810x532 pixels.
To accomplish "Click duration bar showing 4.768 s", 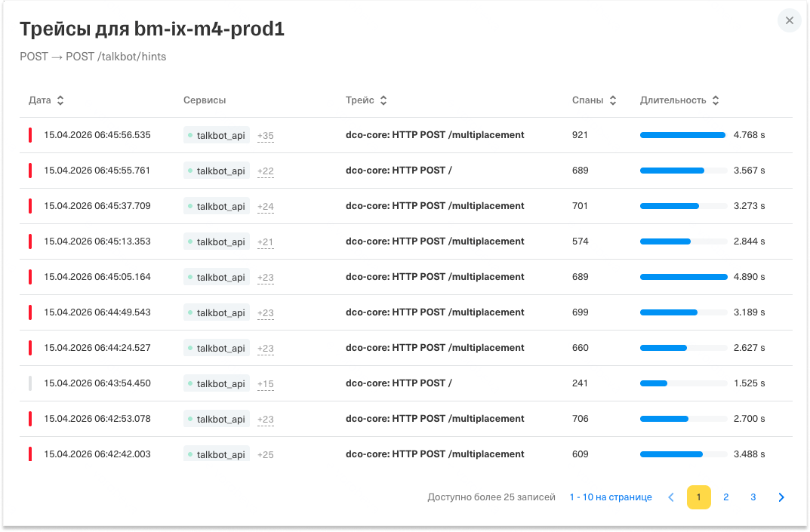I will pyautogui.click(x=683, y=135).
